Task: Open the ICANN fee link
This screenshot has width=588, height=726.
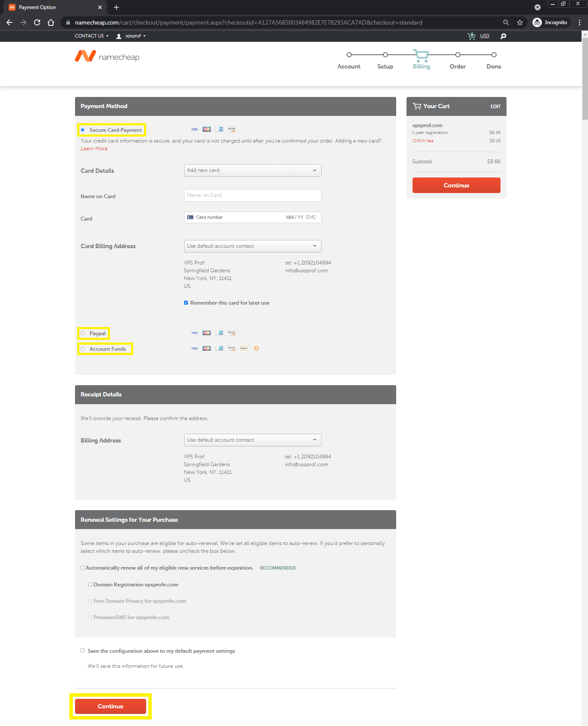Action: click(423, 141)
